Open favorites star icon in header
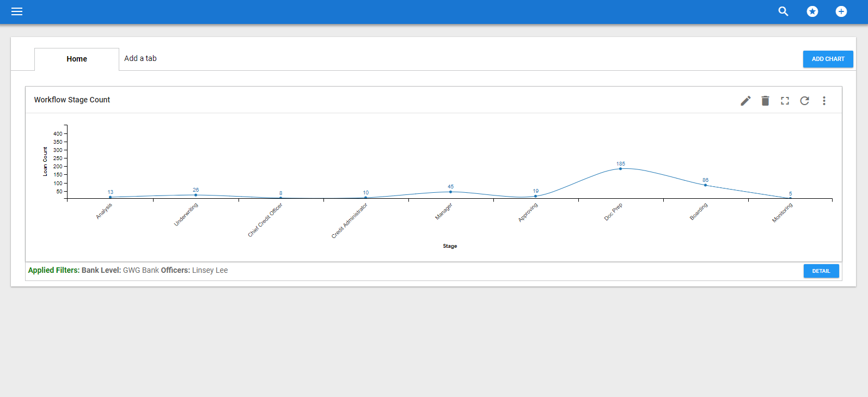The image size is (868, 397). (812, 11)
